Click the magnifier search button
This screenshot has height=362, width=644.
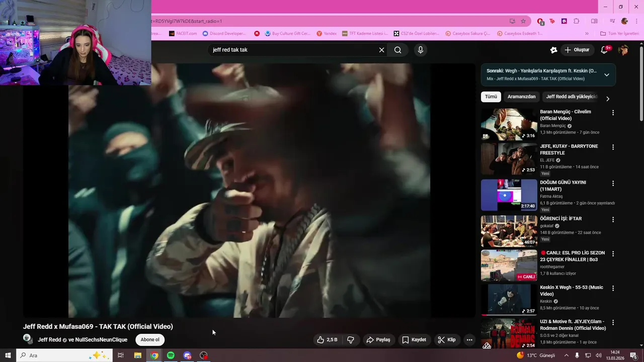click(398, 50)
